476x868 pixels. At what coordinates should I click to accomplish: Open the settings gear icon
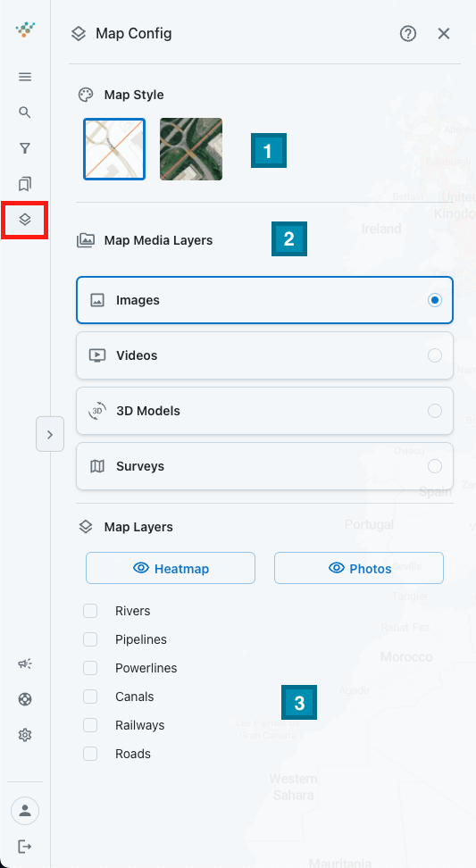click(25, 735)
